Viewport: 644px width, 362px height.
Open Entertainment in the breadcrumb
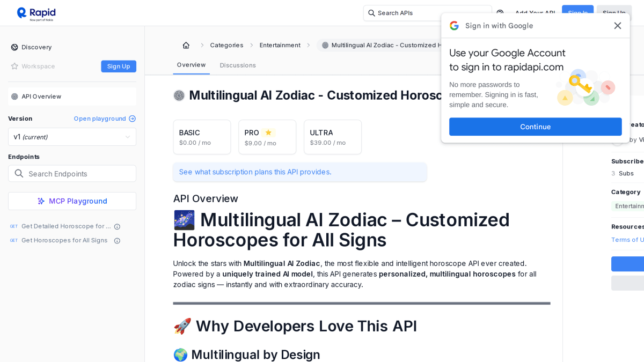coord(280,45)
